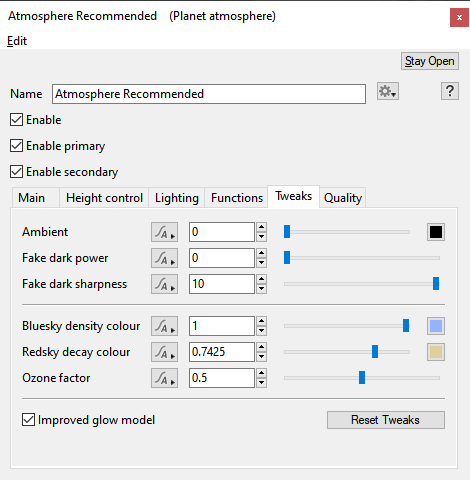Image resolution: width=470 pixels, height=480 pixels.
Task: Decrease Bluesky density colour with down arrow
Action: (x=262, y=331)
